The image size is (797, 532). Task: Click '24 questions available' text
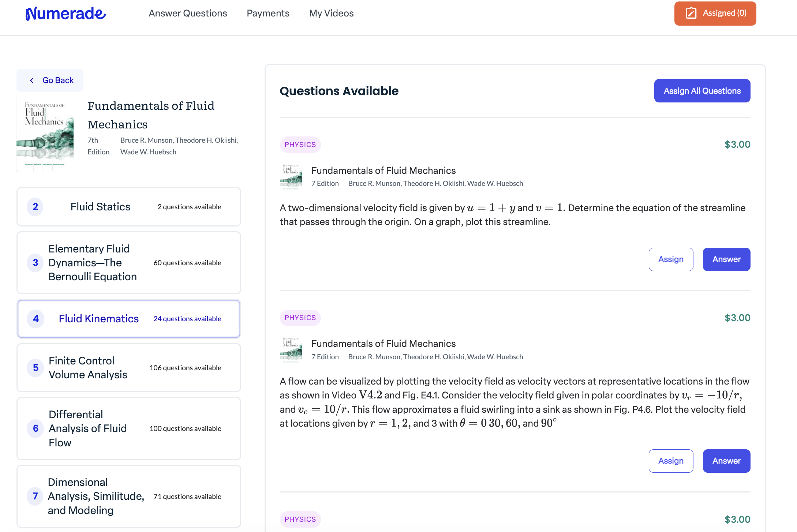tap(187, 319)
